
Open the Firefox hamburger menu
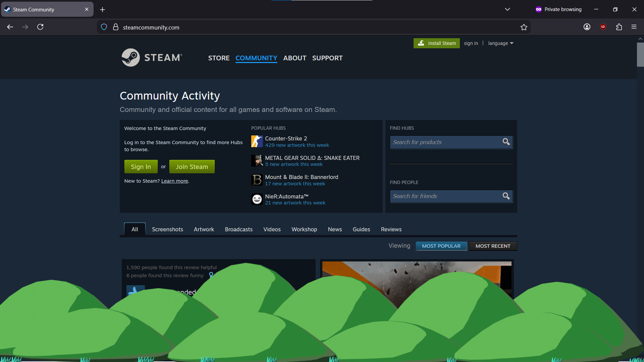tap(634, 27)
